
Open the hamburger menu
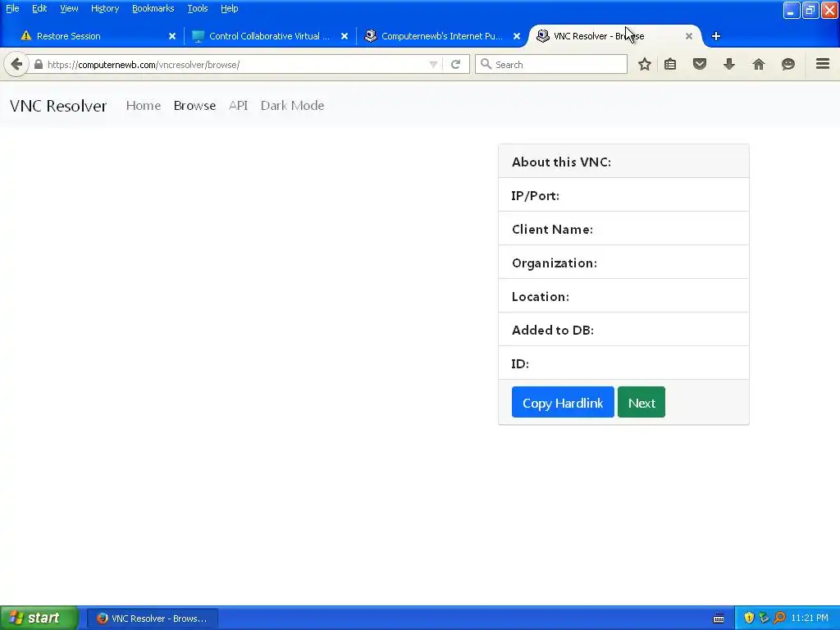tap(823, 64)
